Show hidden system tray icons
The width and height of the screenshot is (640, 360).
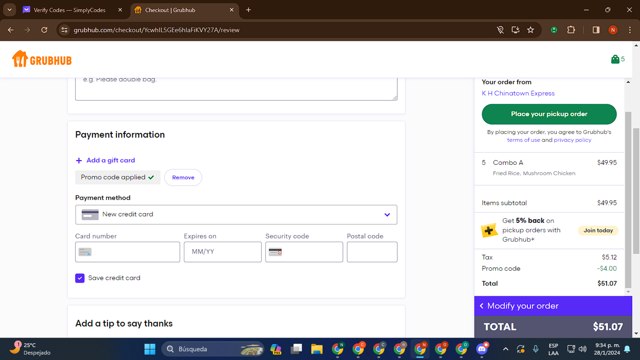pyautogui.click(x=505, y=349)
